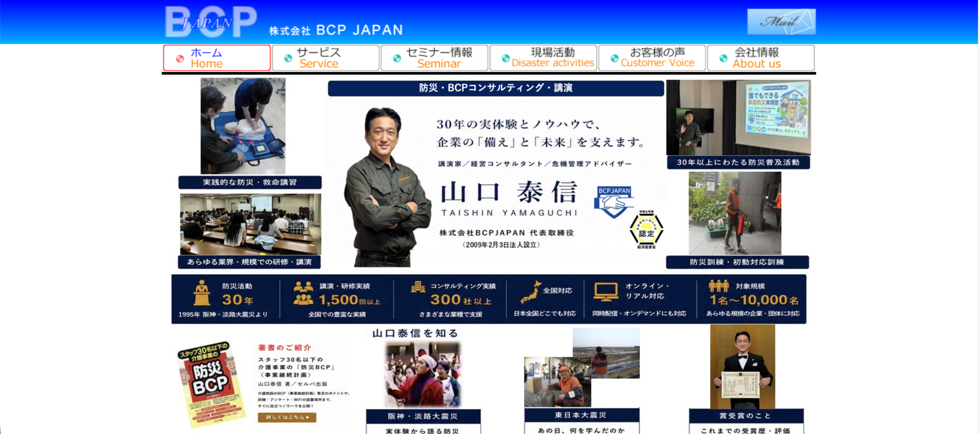Click the speaker icon for 防災活動
Viewport: 980px width, 434px height.
pos(202,292)
